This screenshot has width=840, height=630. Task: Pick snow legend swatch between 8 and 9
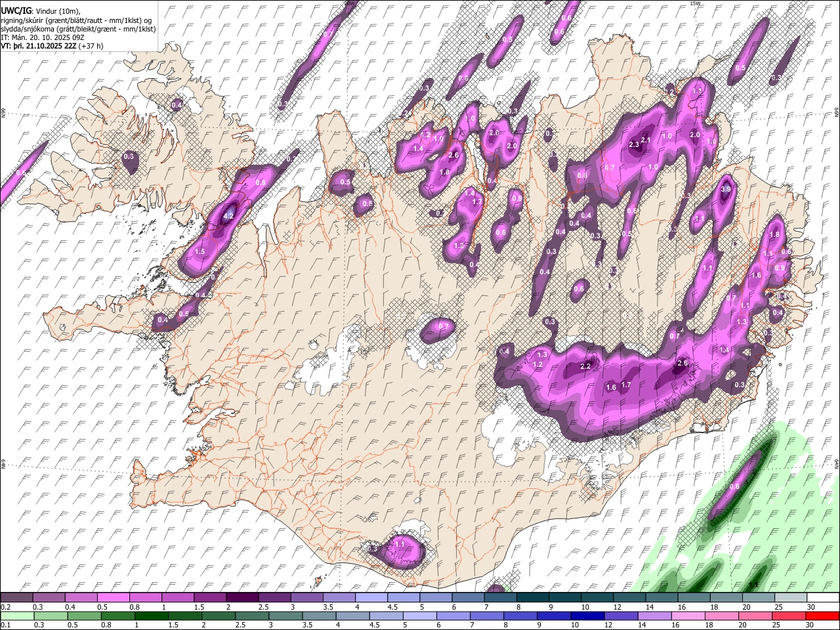point(533,598)
